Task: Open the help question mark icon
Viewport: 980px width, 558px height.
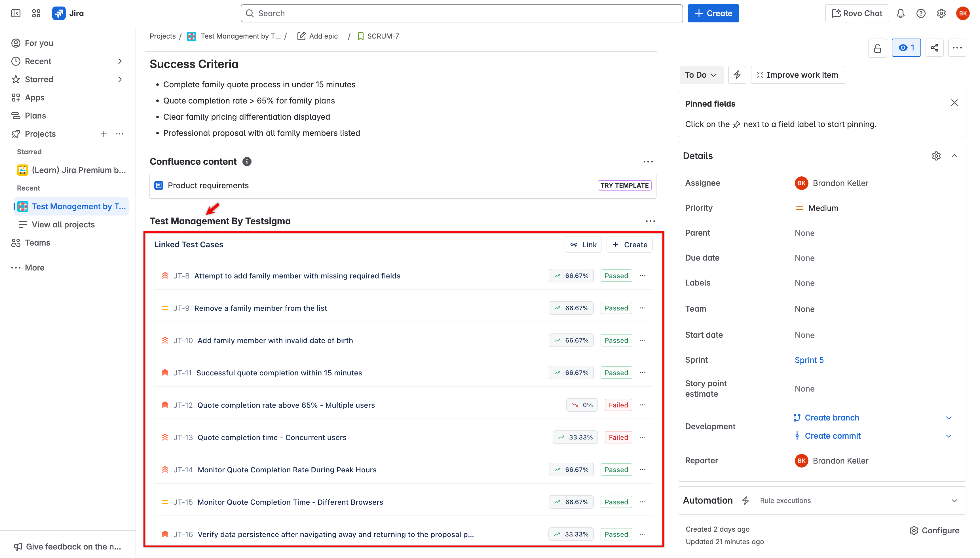Action: (921, 13)
